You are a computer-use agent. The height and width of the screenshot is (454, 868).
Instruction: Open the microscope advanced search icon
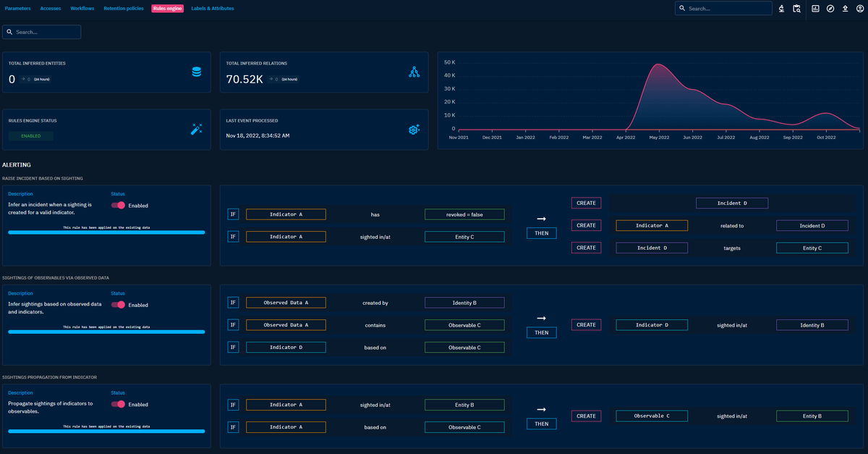[x=782, y=9]
